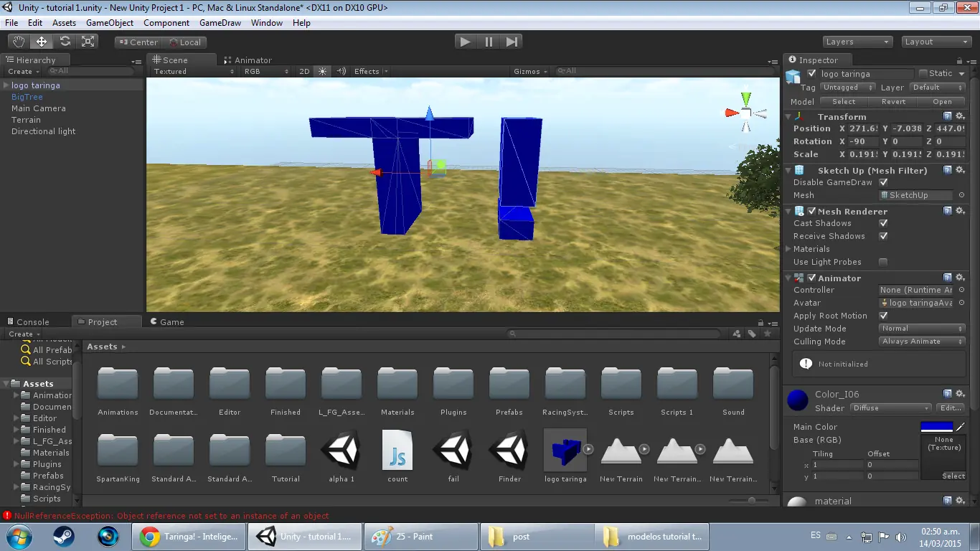This screenshot has width=980, height=551.
Task: Toggle scene lighting sun icon
Action: 322,71
